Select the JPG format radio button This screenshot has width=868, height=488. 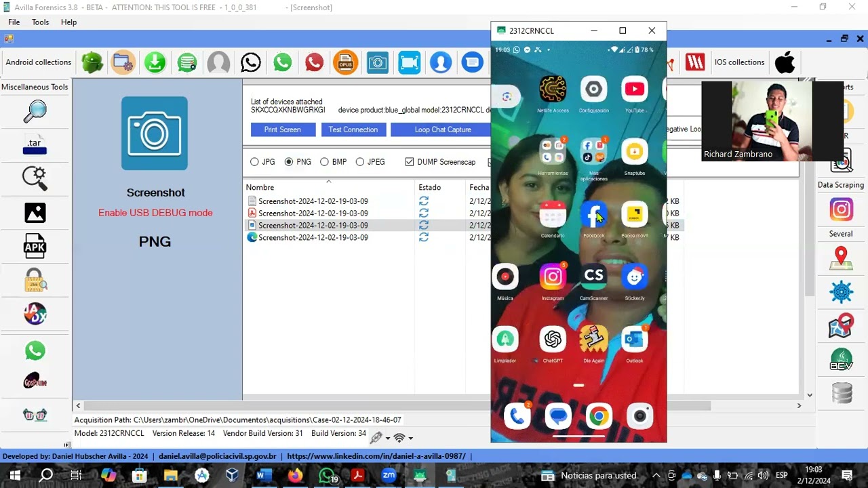[x=254, y=162]
